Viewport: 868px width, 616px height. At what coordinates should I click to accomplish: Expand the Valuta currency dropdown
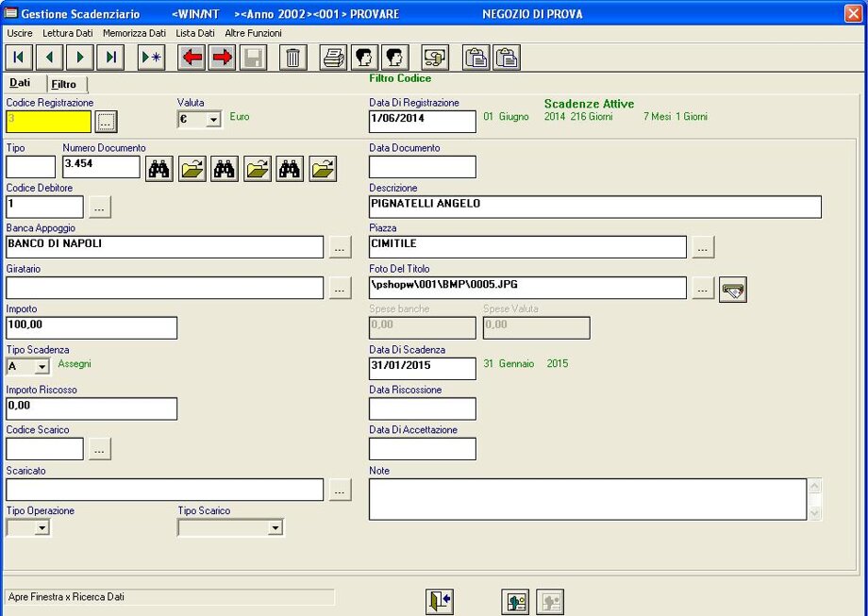213,120
